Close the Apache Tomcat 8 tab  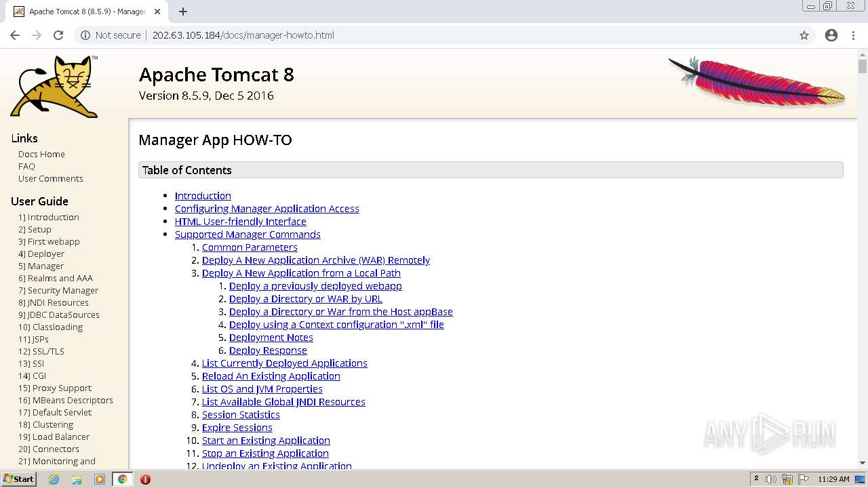[157, 12]
